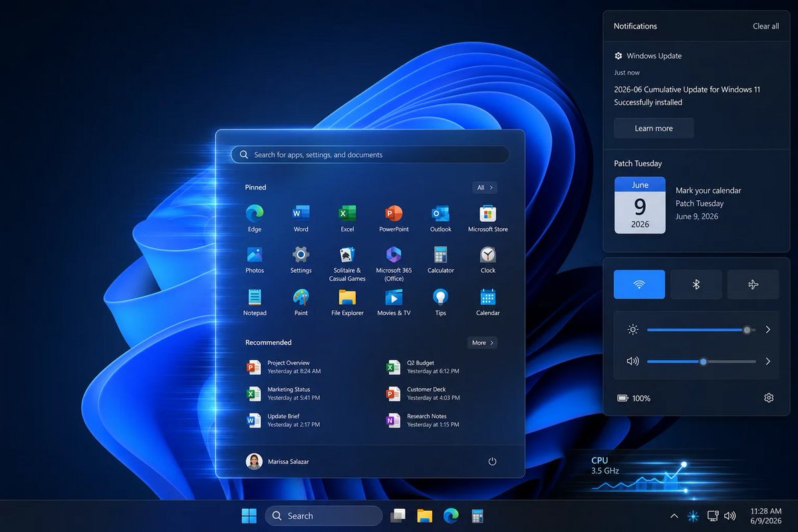Click the battery 100% indicator
Image resolution: width=798 pixels, height=532 pixels.
pos(634,398)
